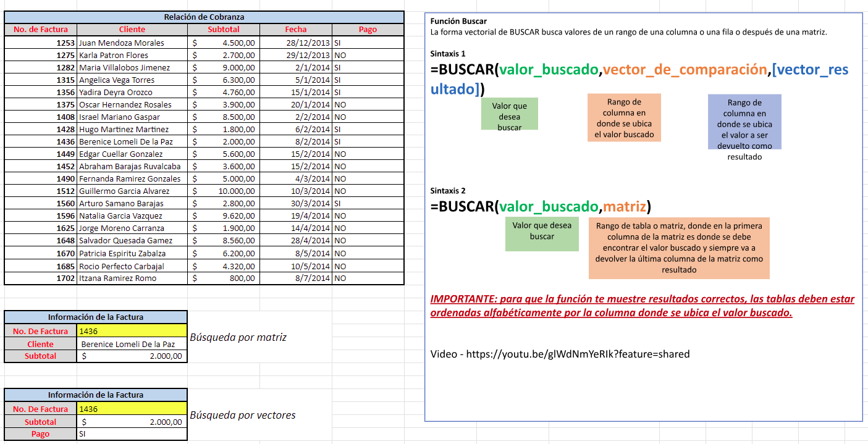Image resolution: width=868 pixels, height=444 pixels.
Task: Click the Fecha column header cell
Action: [295, 30]
